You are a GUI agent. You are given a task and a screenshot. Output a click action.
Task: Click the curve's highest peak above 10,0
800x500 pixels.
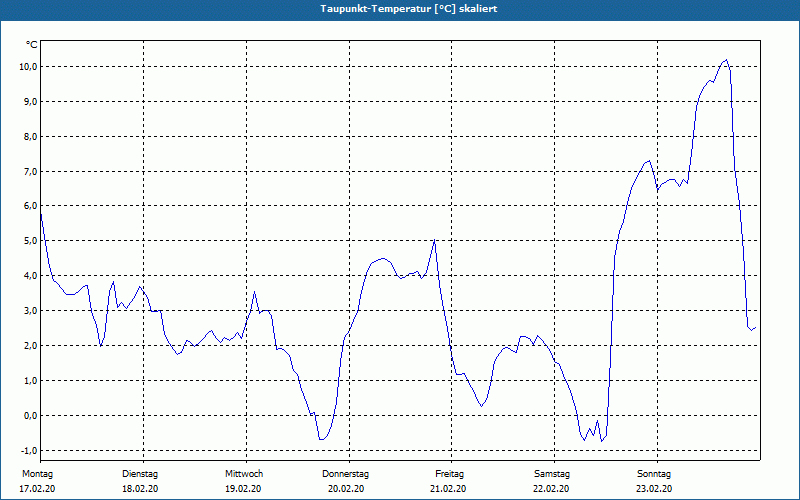point(726,60)
